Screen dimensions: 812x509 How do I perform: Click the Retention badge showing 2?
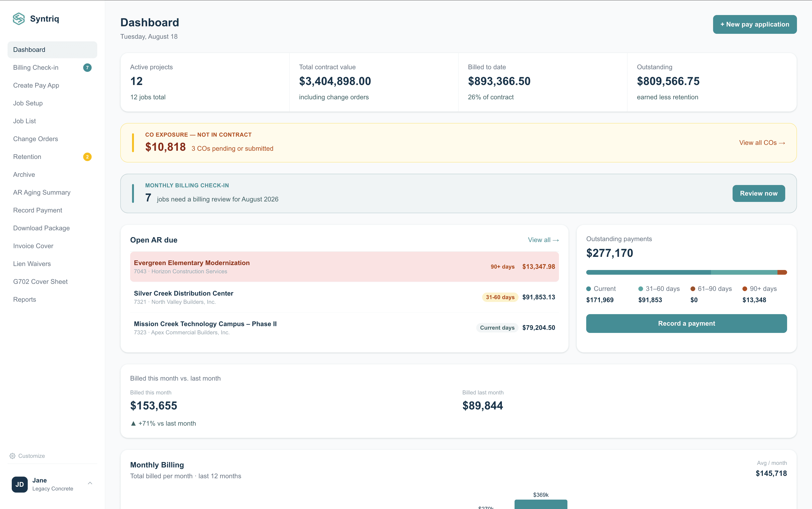pyautogui.click(x=87, y=157)
